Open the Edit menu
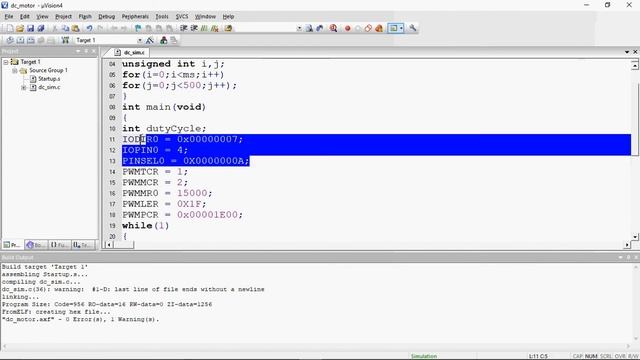 tap(24, 16)
